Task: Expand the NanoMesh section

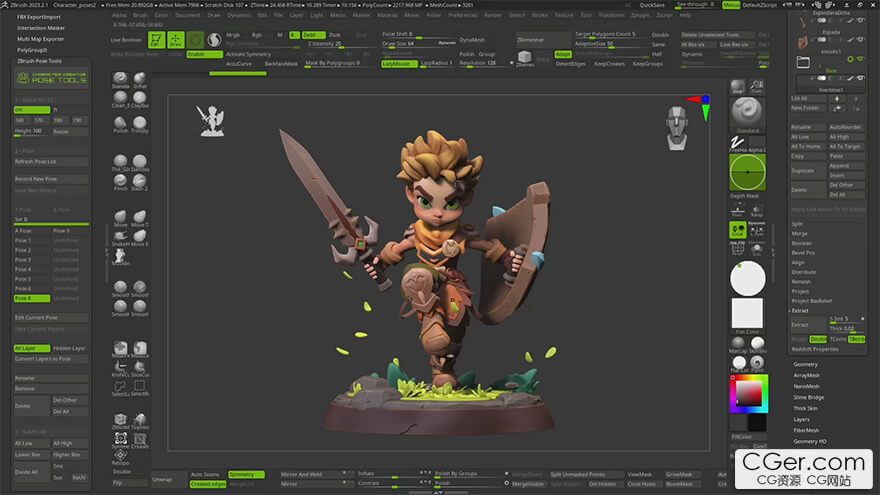Action: tap(806, 386)
